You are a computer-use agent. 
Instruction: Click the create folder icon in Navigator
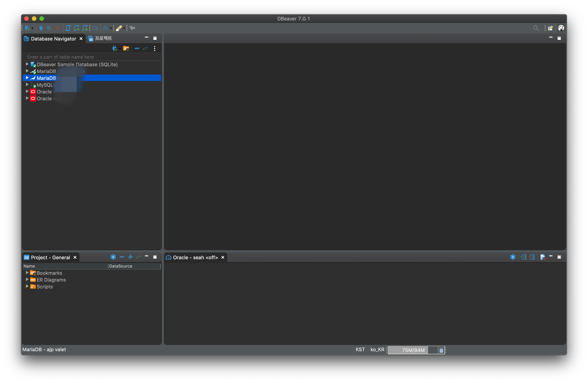pyautogui.click(x=126, y=48)
